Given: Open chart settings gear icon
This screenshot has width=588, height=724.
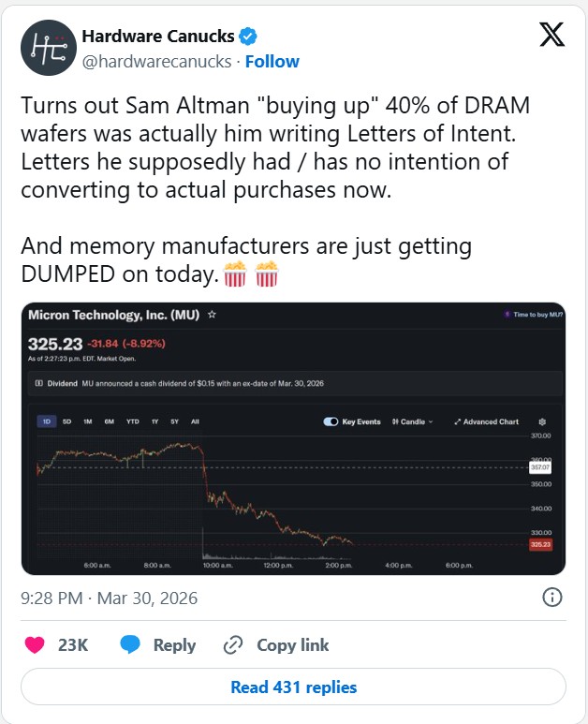Looking at the screenshot, I should pyautogui.click(x=542, y=422).
